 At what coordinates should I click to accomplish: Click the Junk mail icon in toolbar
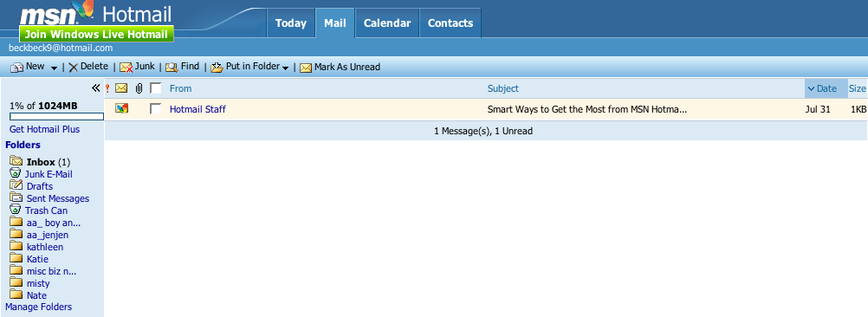coord(126,68)
